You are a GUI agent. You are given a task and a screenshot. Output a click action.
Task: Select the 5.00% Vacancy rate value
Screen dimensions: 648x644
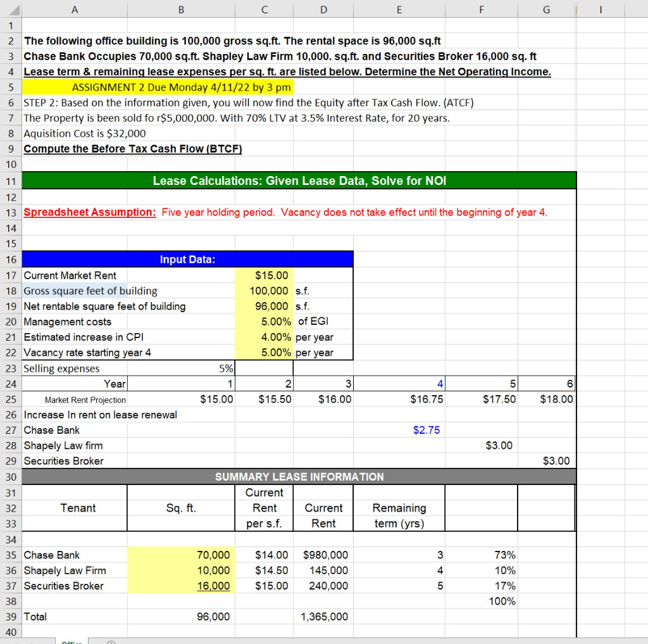(264, 353)
